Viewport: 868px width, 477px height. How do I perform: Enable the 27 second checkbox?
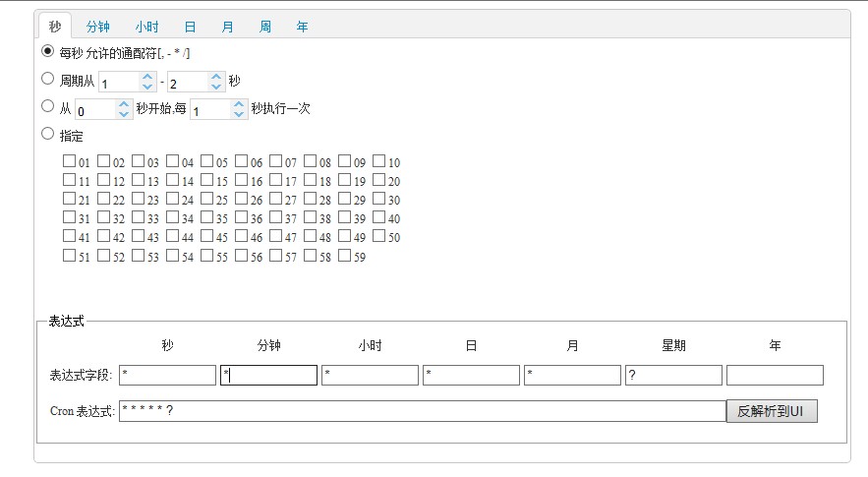pos(275,199)
